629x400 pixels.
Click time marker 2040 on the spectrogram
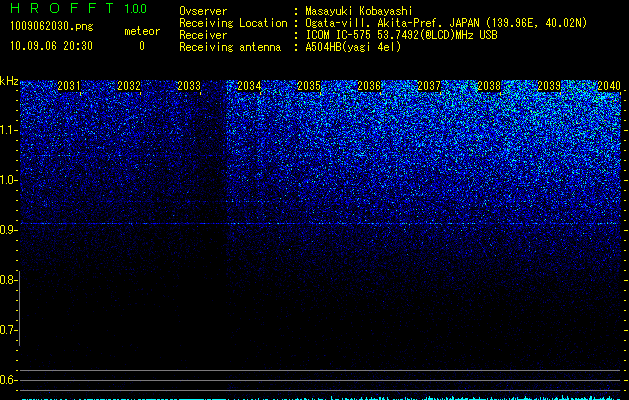point(609,86)
